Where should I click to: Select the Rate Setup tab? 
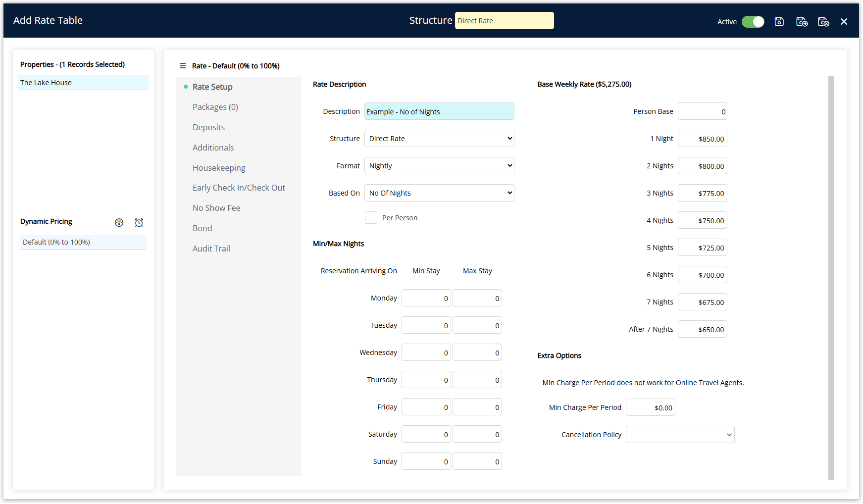coord(212,87)
